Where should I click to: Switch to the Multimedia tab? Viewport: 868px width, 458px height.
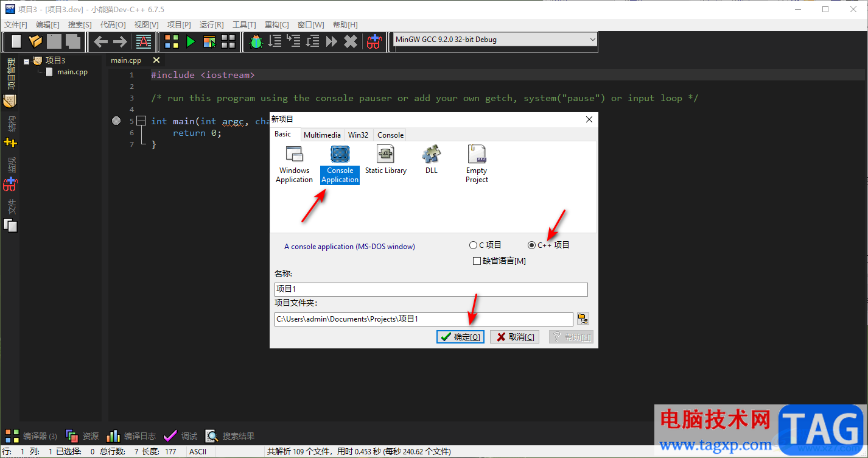pos(322,135)
